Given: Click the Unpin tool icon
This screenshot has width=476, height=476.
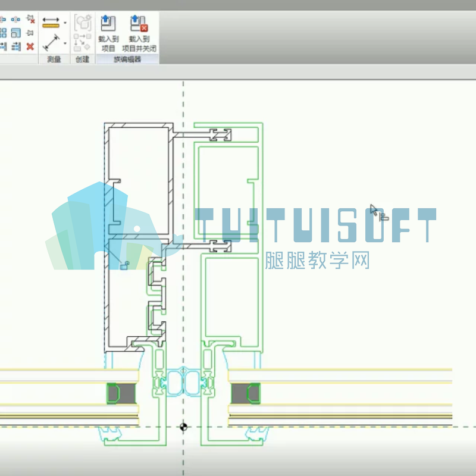Looking at the screenshot, I should pyautogui.click(x=30, y=20).
